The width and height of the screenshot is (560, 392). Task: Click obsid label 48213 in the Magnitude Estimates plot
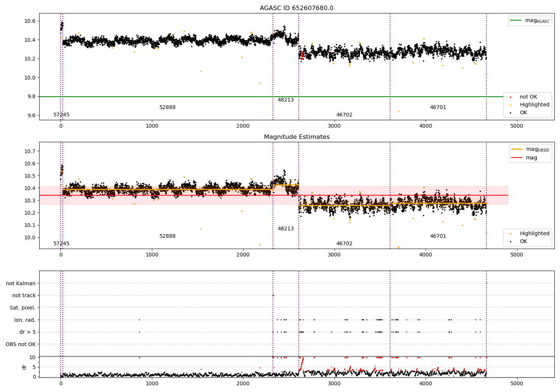[286, 228]
